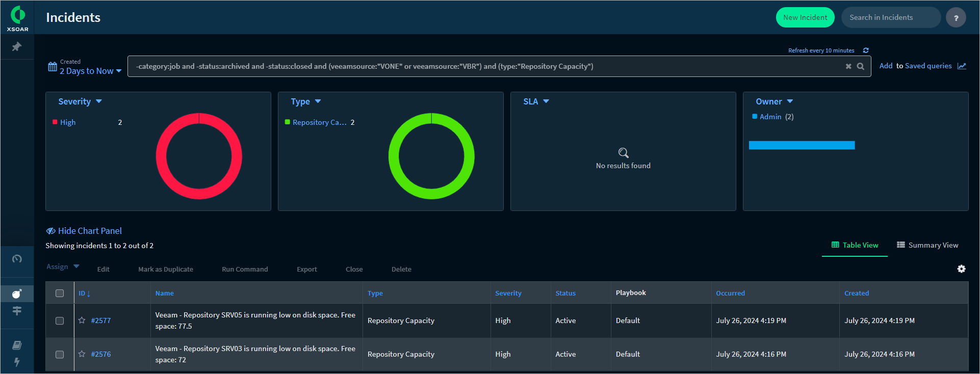Sort by Created column header
Viewport: 980px width, 374px height.
(x=857, y=293)
